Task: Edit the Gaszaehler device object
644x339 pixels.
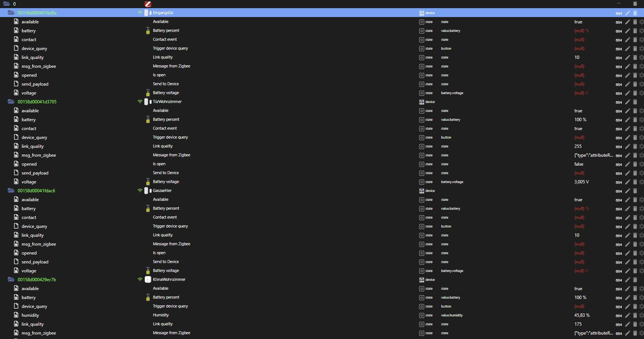Action: [x=628, y=191]
